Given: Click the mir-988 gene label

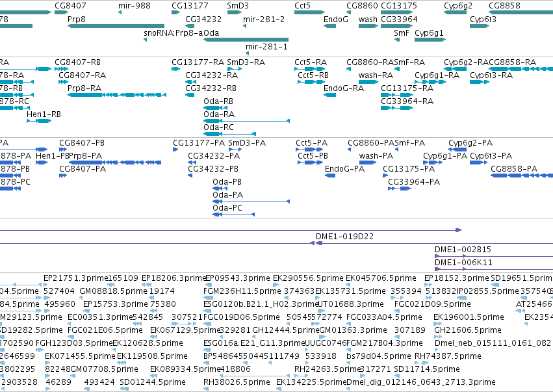Looking at the screenshot, I should [135, 6].
